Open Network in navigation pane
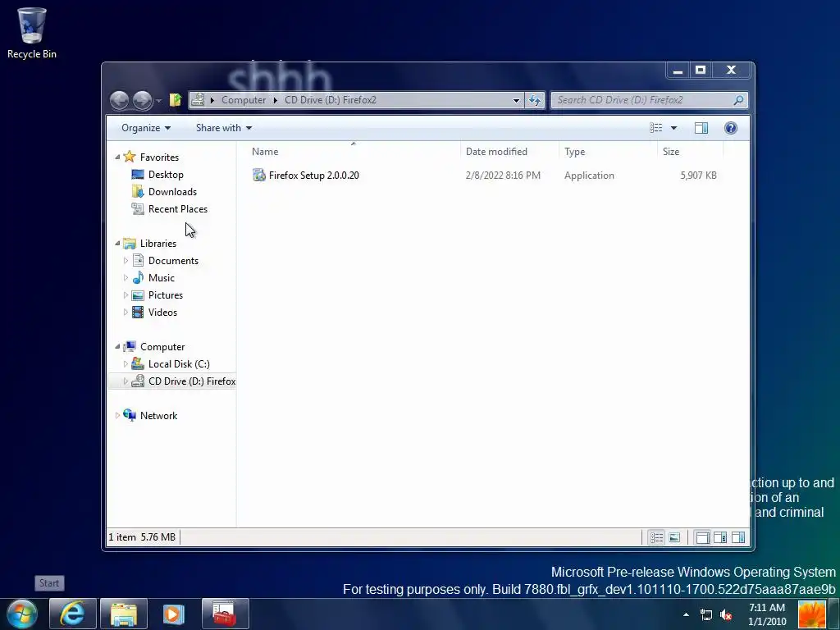The width and height of the screenshot is (840, 630). pos(158,415)
